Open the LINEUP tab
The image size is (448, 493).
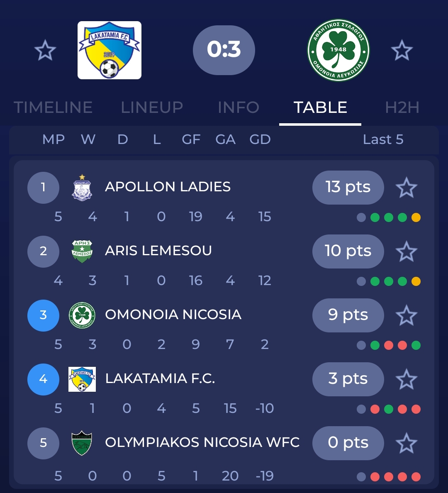[152, 107]
